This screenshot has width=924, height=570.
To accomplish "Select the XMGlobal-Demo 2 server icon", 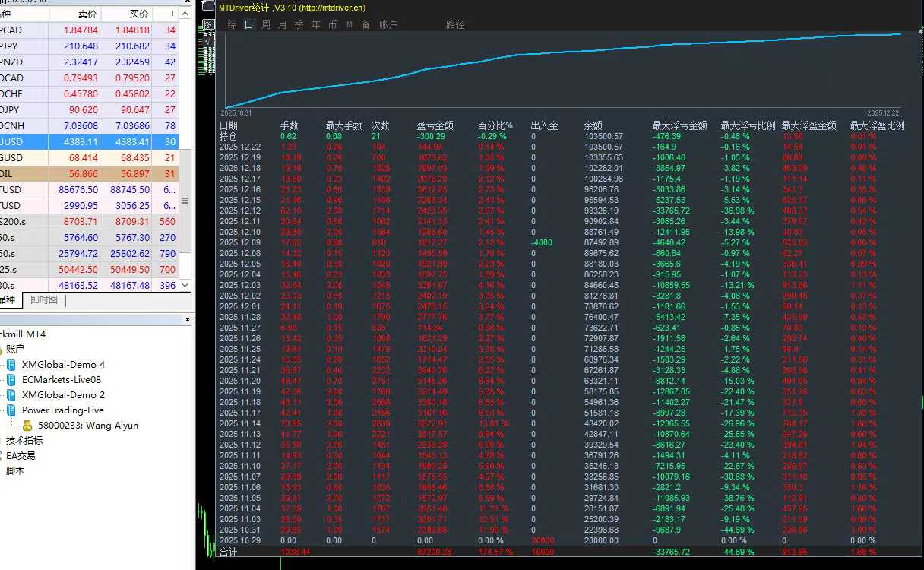I will (11, 395).
